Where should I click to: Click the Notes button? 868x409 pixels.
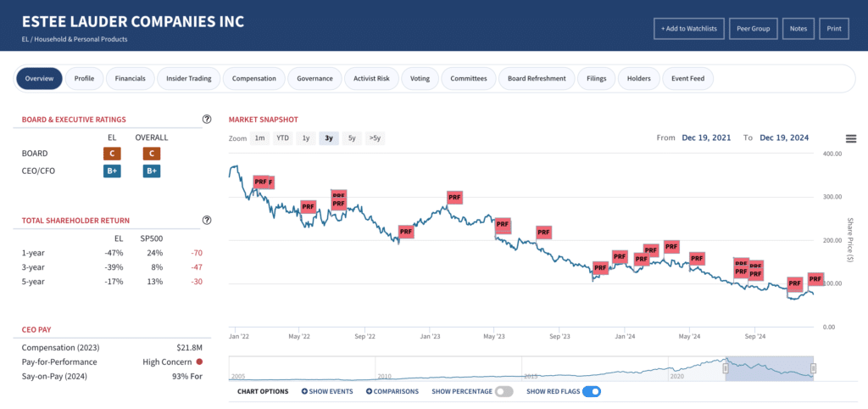point(798,29)
